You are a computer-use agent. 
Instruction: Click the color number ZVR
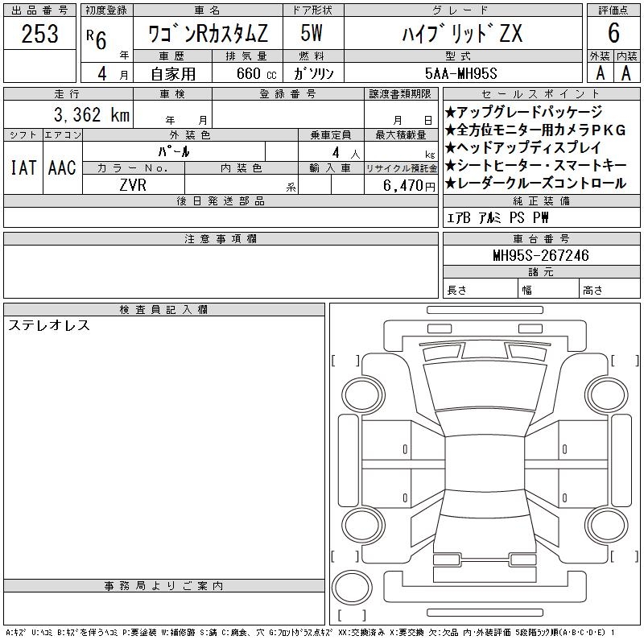click(133, 185)
